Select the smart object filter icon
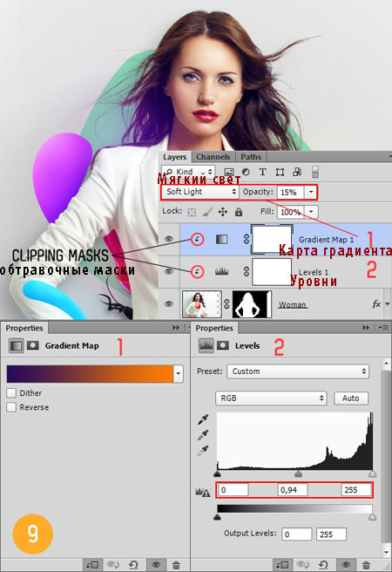The height and width of the screenshot is (572, 392). tap(297, 172)
